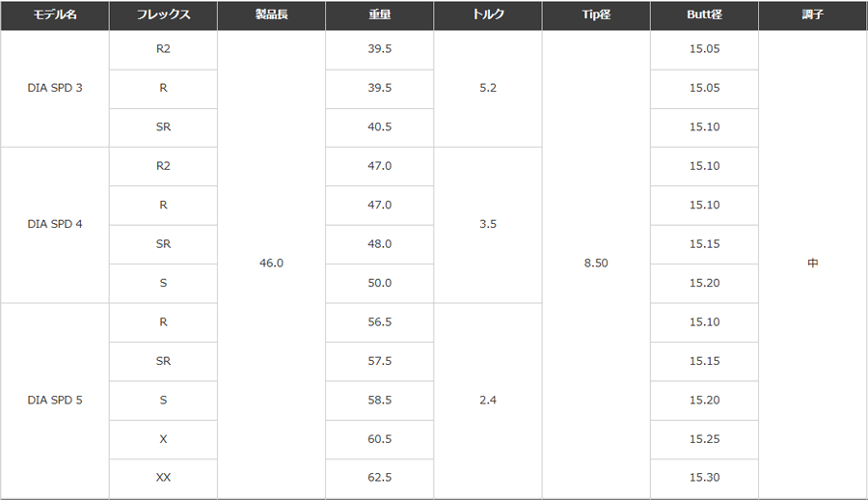Select the DIA SPD 4 model cell

click(55, 225)
